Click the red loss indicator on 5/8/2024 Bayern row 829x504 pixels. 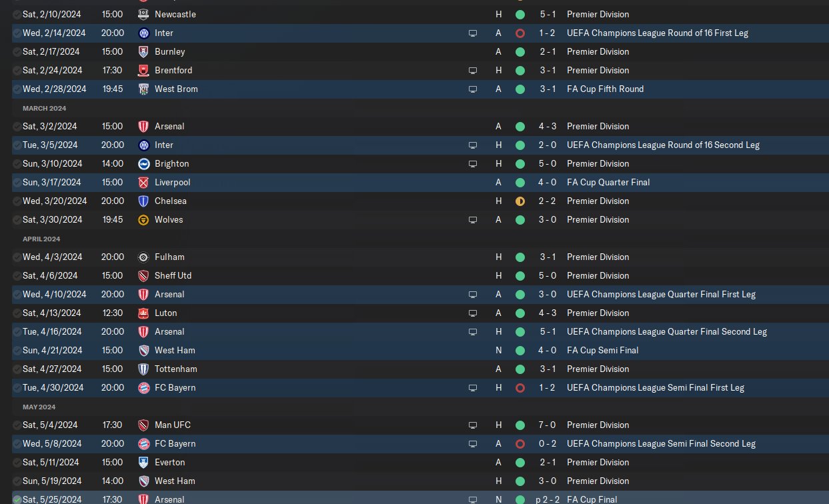520,443
